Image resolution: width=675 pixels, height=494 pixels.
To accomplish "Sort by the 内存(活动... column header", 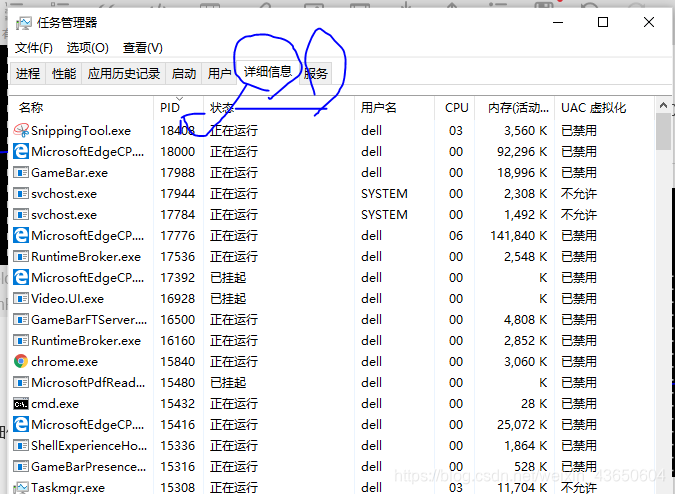I will 514,108.
